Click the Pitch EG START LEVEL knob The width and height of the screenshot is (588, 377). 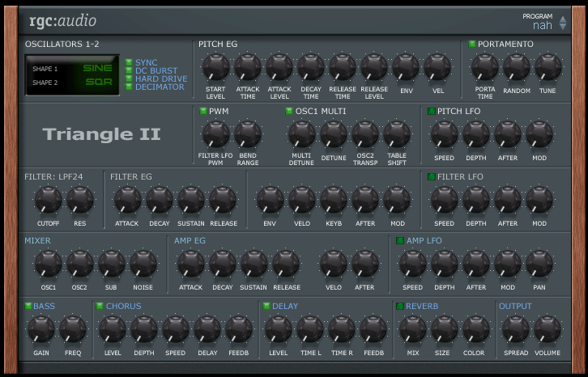(215, 67)
